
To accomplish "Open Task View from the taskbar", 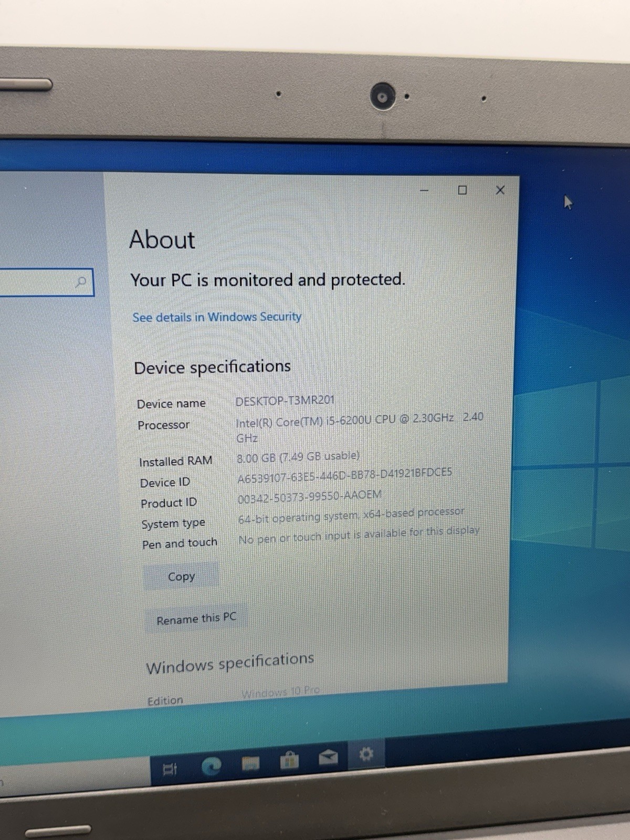I will (x=169, y=770).
